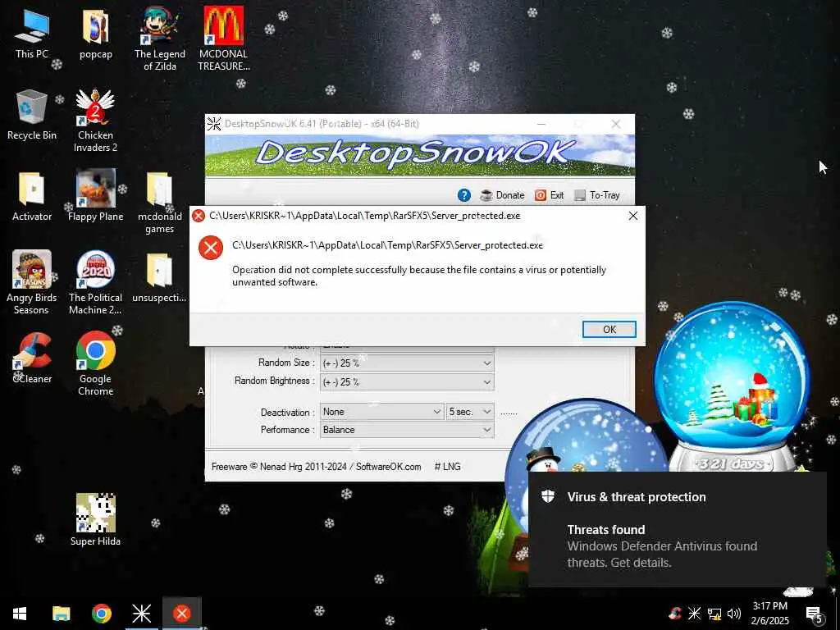Screen dimensions: 840x630
Task: Open the Windows Start menu
Action: click(x=20, y=614)
